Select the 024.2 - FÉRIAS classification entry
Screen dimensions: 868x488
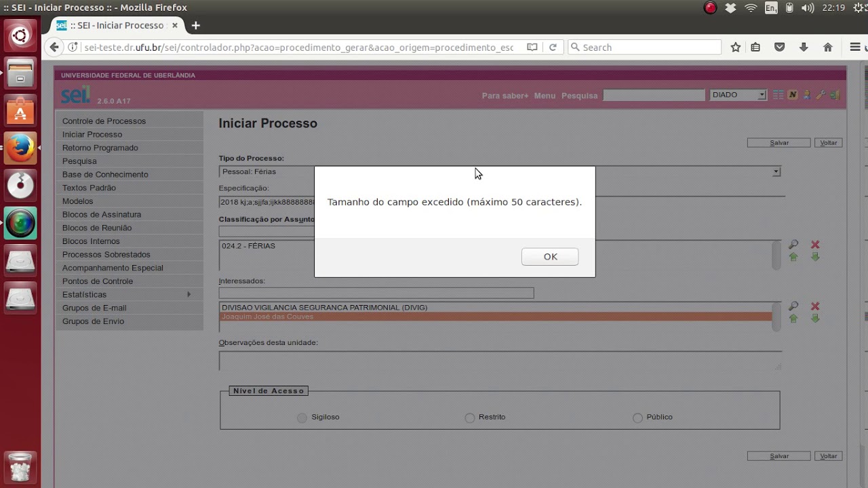(x=496, y=246)
